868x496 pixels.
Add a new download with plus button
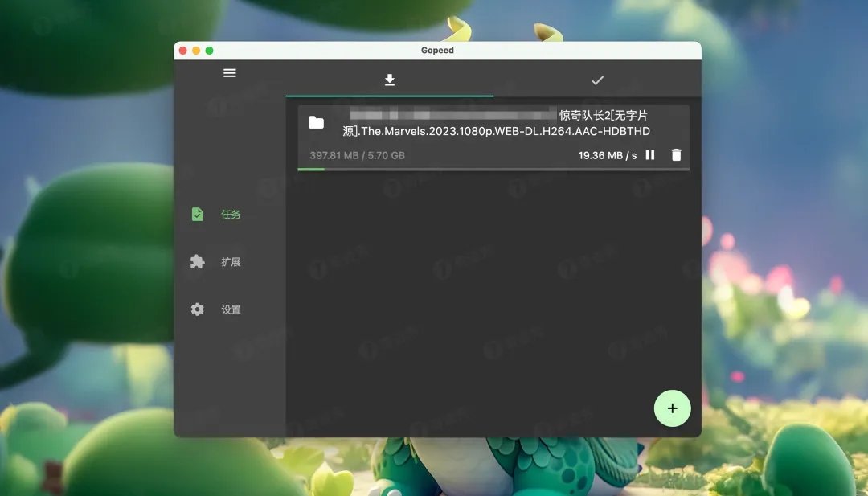click(672, 408)
